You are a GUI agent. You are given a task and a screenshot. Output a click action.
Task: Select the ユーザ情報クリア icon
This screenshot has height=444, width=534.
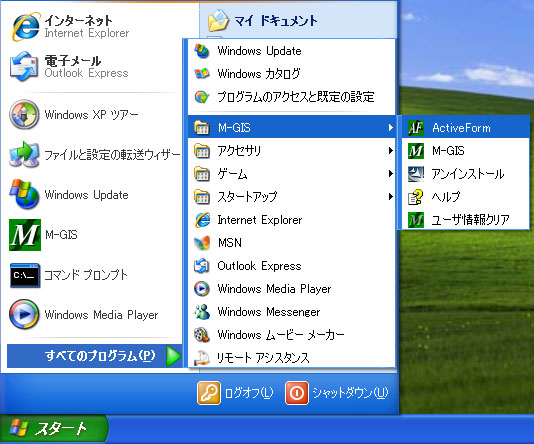415,219
